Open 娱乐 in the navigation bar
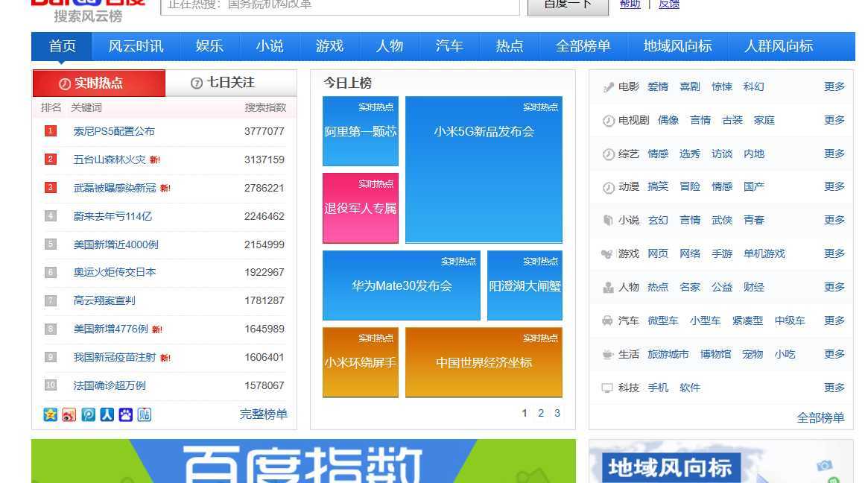The image size is (868, 483). click(209, 46)
